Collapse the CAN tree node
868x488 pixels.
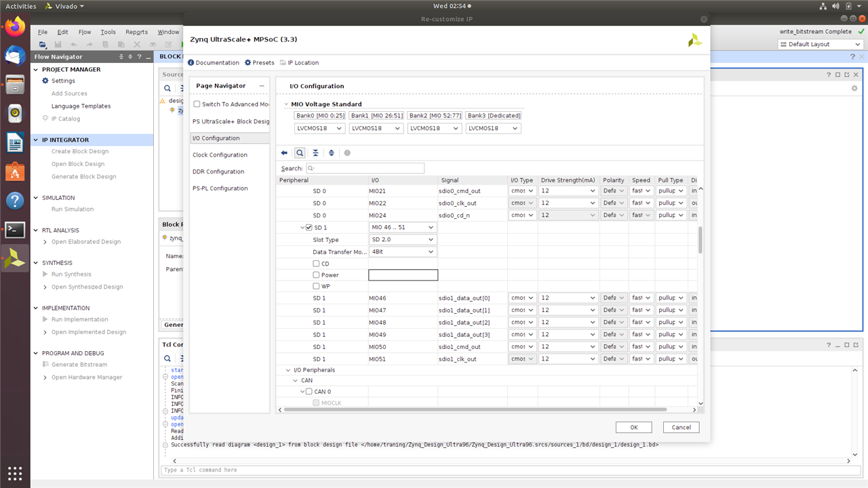tap(296, 381)
